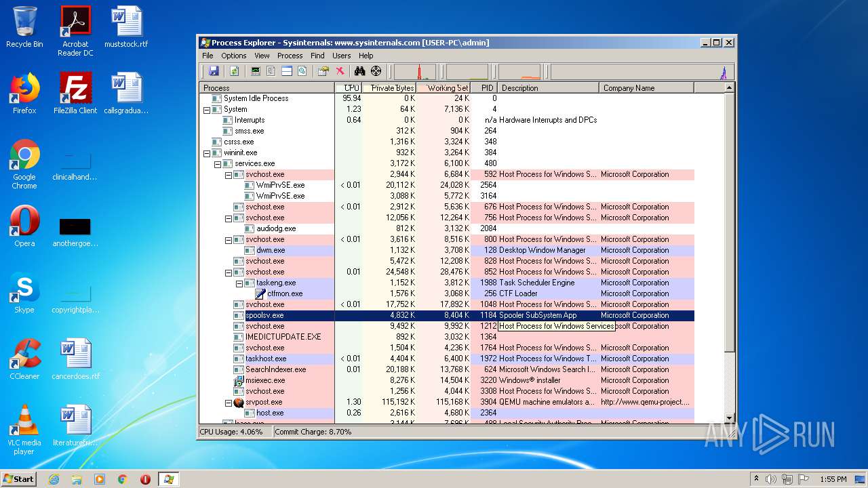The image size is (868, 488).
Task: Select the msiexec.exe process row
Action: [447, 380]
